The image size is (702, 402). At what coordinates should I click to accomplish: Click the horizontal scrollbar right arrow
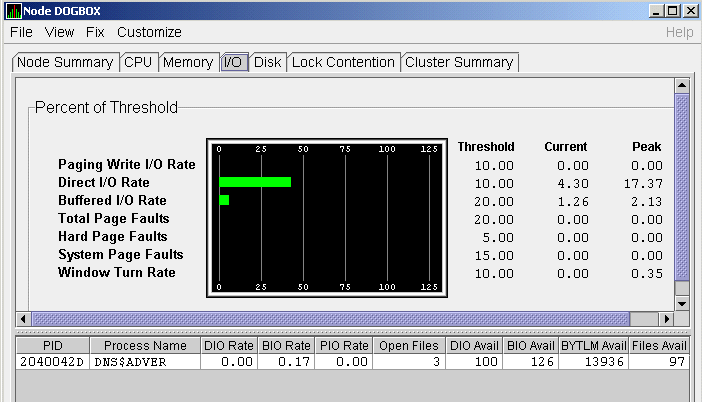tap(667, 319)
